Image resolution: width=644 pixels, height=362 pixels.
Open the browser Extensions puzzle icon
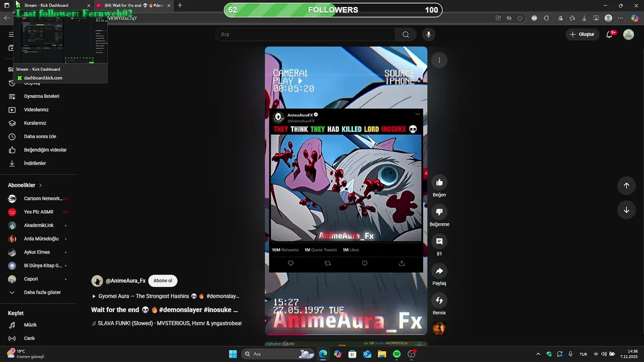547,18
